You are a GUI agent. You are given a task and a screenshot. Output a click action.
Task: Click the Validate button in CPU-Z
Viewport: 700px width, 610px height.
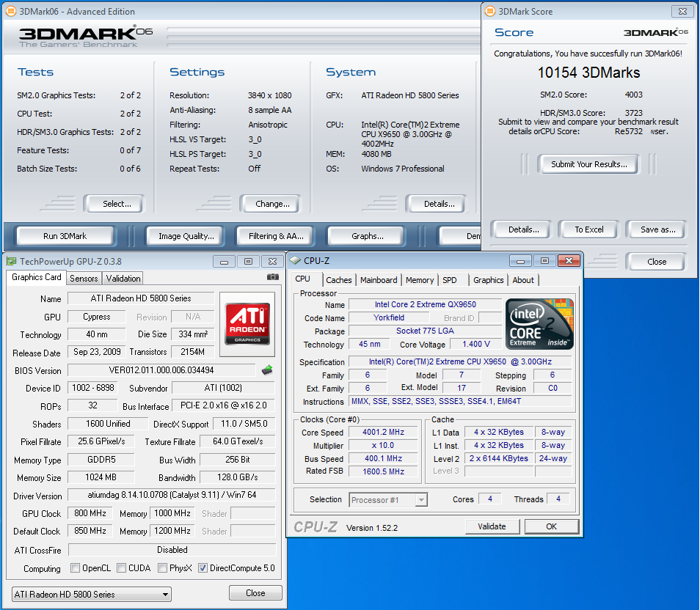492,526
